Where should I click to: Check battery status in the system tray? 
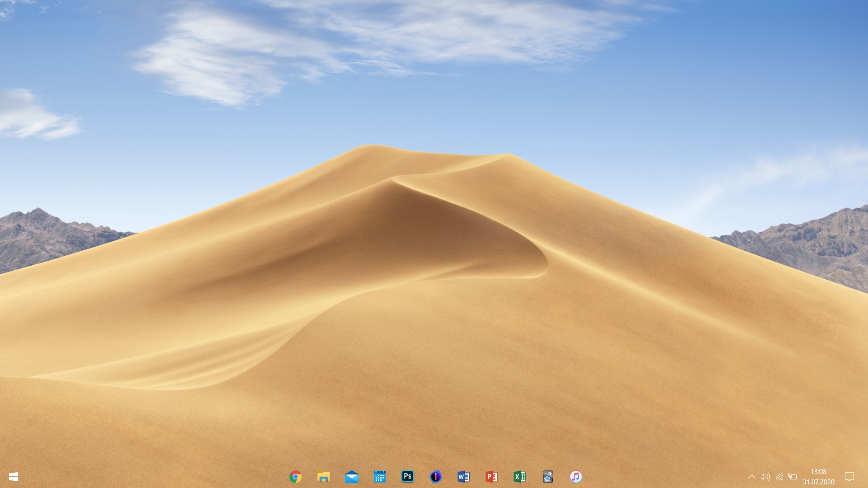pyautogui.click(x=792, y=477)
